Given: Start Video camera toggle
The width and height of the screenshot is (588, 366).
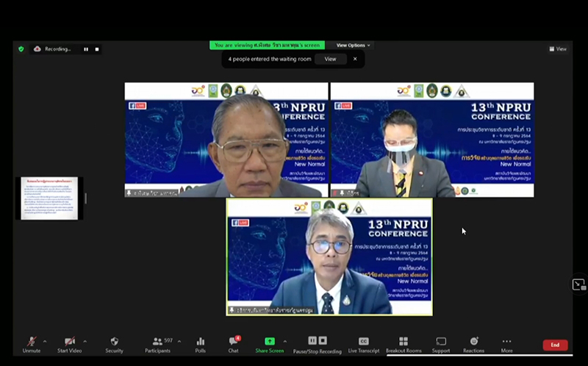Looking at the screenshot, I should pos(69,345).
